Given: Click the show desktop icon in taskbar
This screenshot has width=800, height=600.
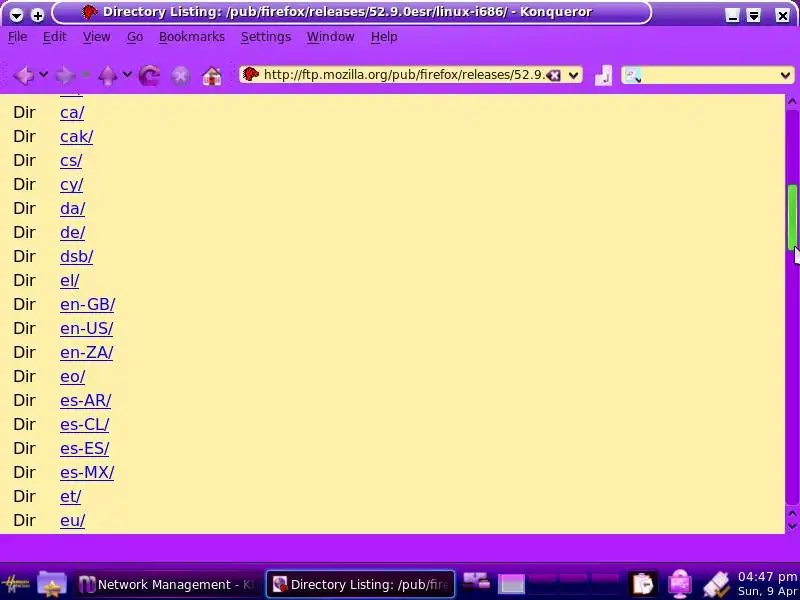Looking at the screenshot, I should coord(477,582).
